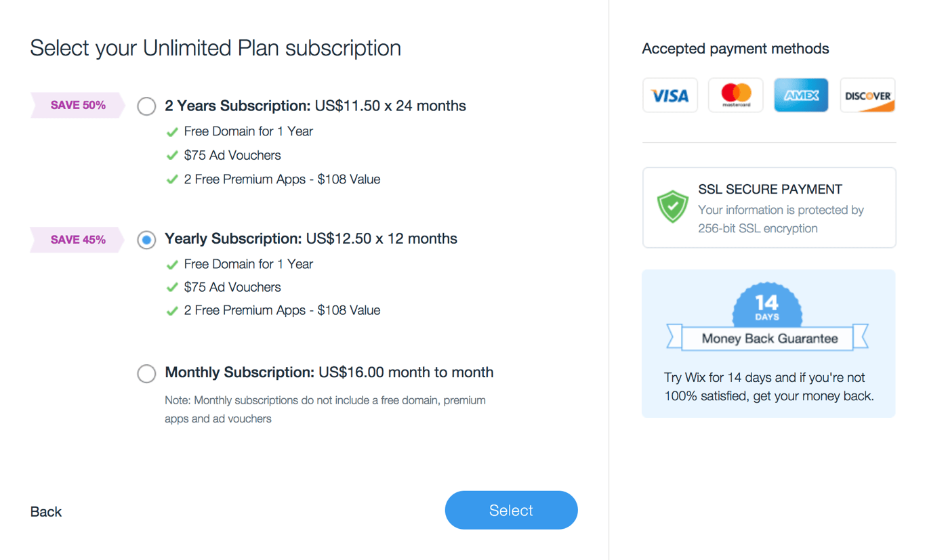Click the green SSL shield icon
The height and width of the screenshot is (560, 927).
672,207
